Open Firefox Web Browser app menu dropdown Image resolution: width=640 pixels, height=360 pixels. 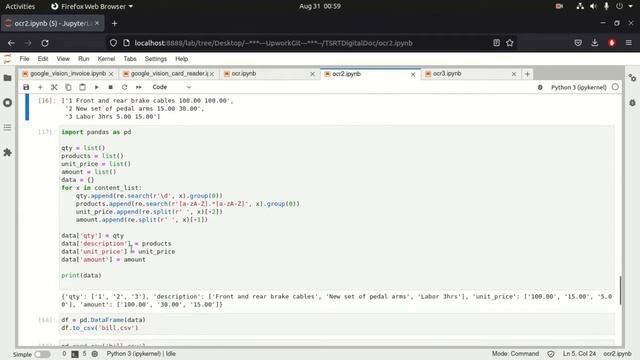[x=92, y=6]
